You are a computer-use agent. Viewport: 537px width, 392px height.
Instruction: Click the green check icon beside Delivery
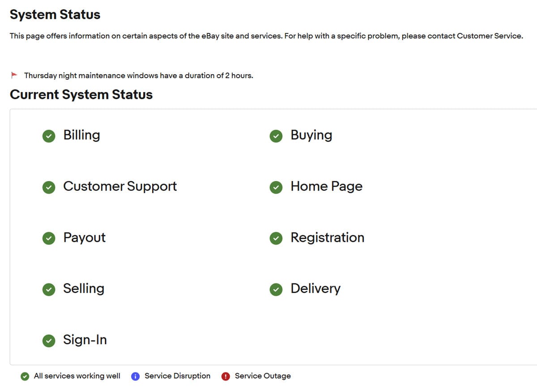(276, 290)
